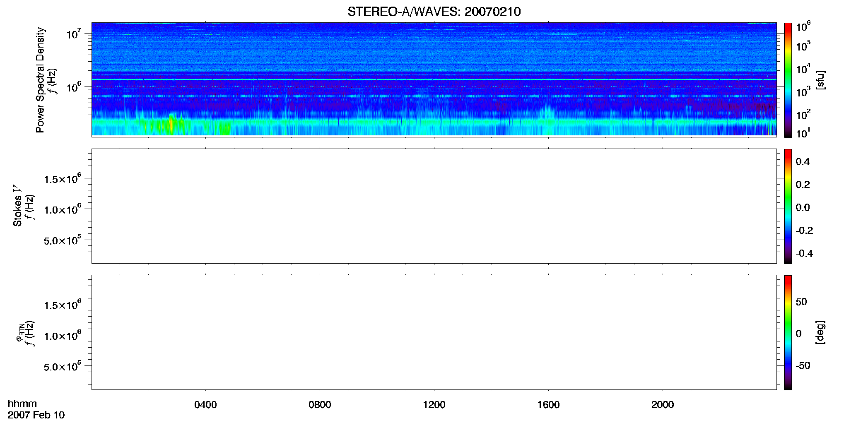
Task: Click 5.0×10^5 tick on Stokes V axis
Action: tap(63, 240)
